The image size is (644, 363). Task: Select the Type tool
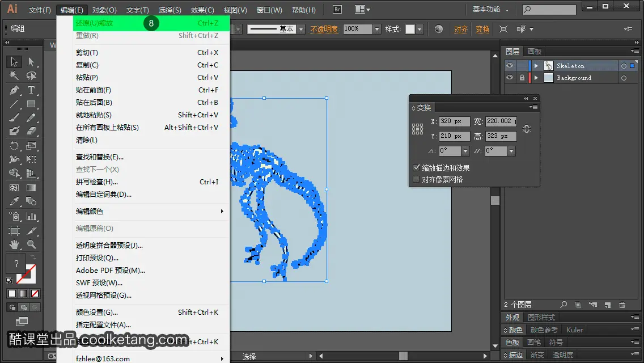pos(31,90)
